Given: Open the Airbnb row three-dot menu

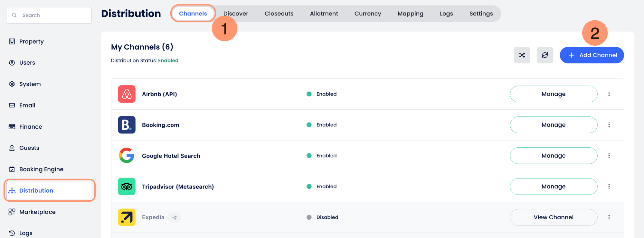Looking at the screenshot, I should (x=609, y=94).
